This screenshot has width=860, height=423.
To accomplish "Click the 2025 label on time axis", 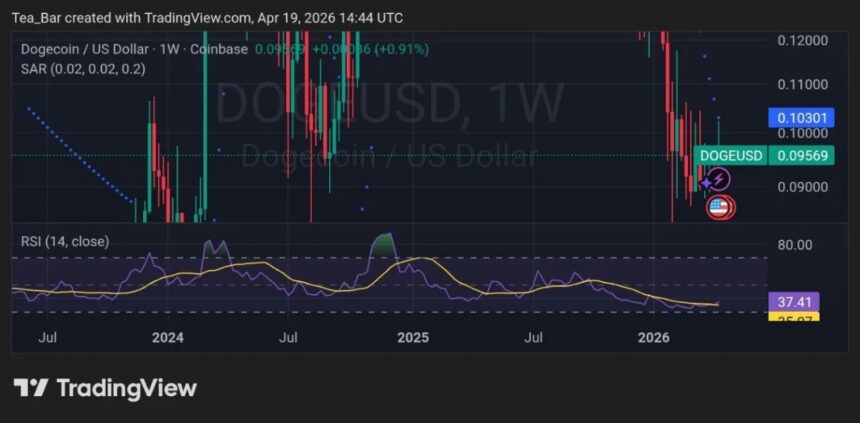I will [412, 338].
